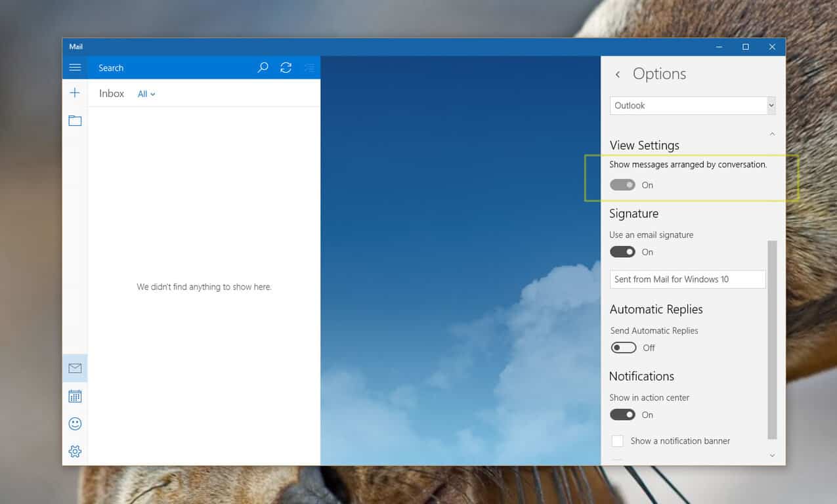Switch to the Calendar app icon
The height and width of the screenshot is (504, 837).
pyautogui.click(x=75, y=396)
